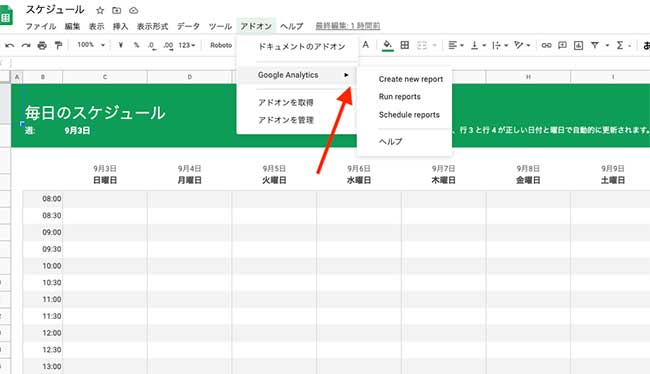Click the redo arrow icon

click(26, 45)
